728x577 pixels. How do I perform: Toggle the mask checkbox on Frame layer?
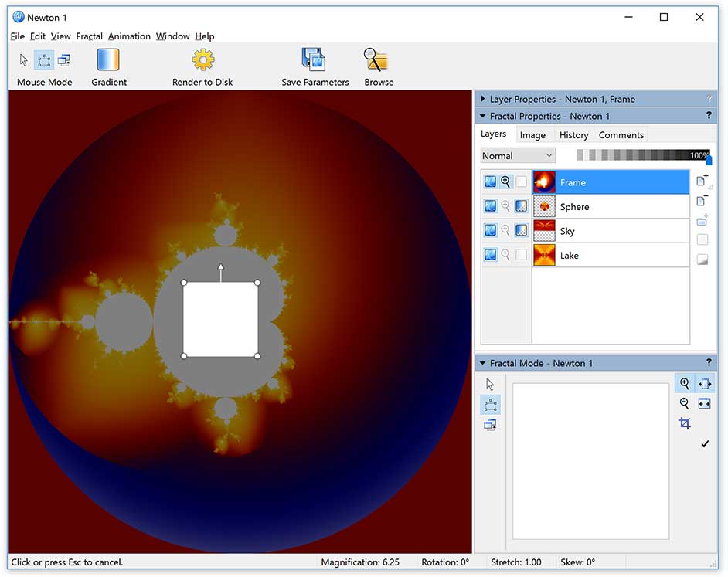click(522, 182)
